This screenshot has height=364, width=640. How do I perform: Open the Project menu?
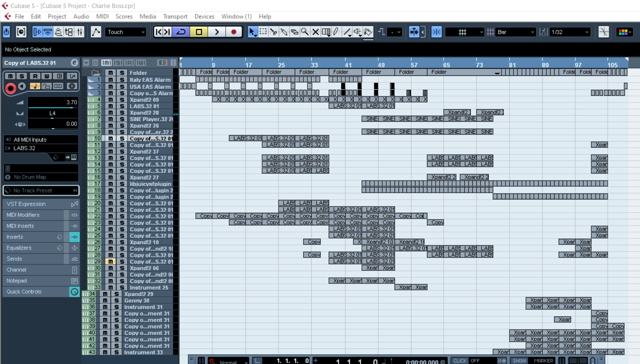click(57, 16)
